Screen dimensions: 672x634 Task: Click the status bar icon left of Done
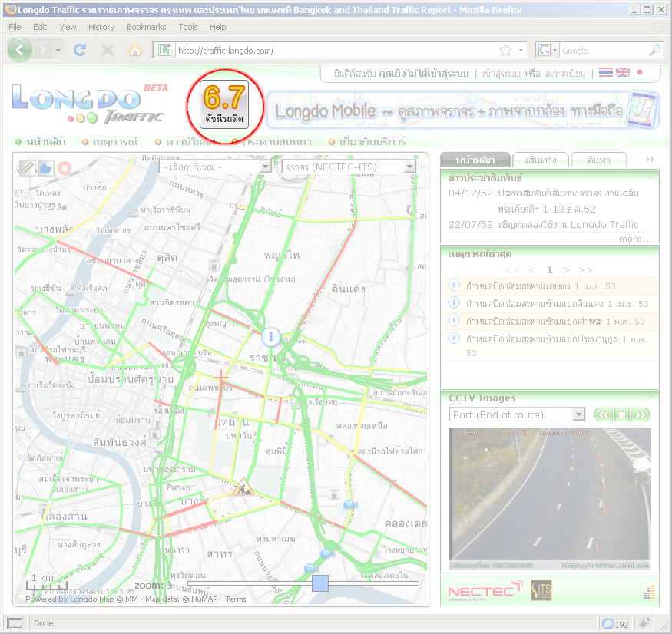(x=15, y=623)
